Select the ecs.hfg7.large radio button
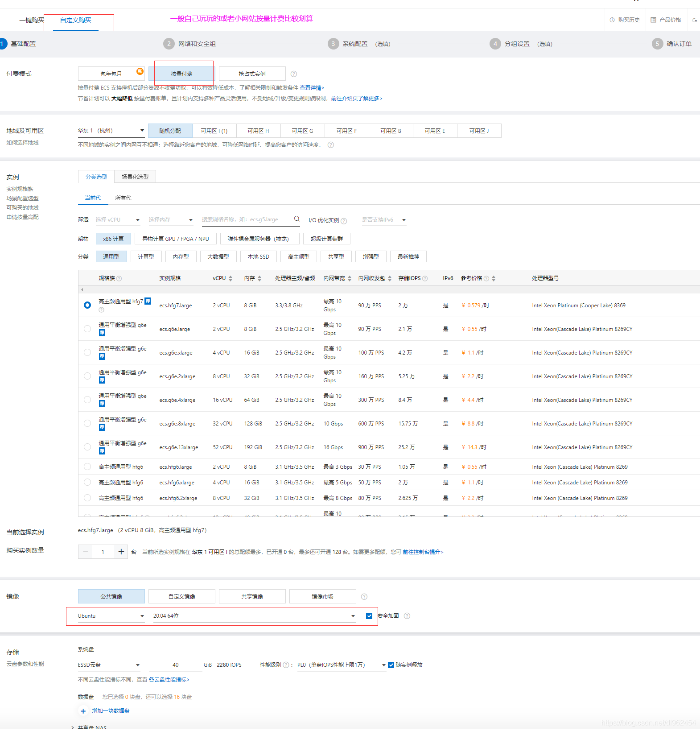 click(x=87, y=305)
